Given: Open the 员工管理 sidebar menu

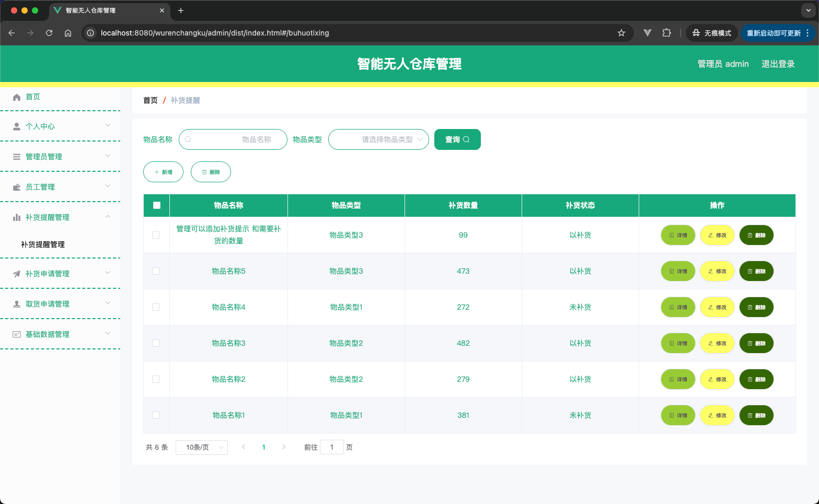Looking at the screenshot, I should click(x=60, y=187).
